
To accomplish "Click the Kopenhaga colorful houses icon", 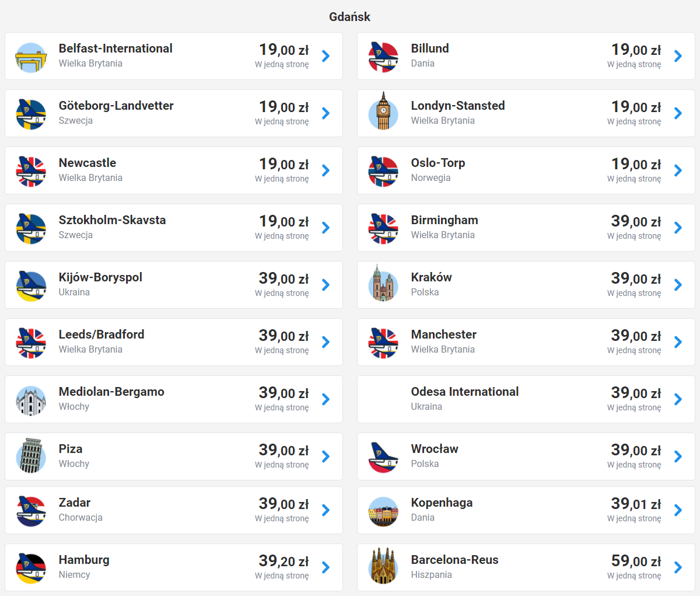I will tap(383, 511).
